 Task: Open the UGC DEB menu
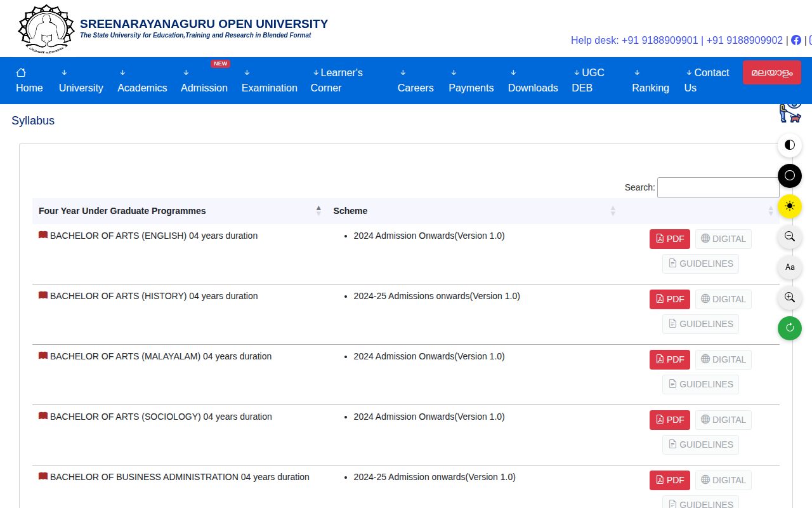coord(588,81)
